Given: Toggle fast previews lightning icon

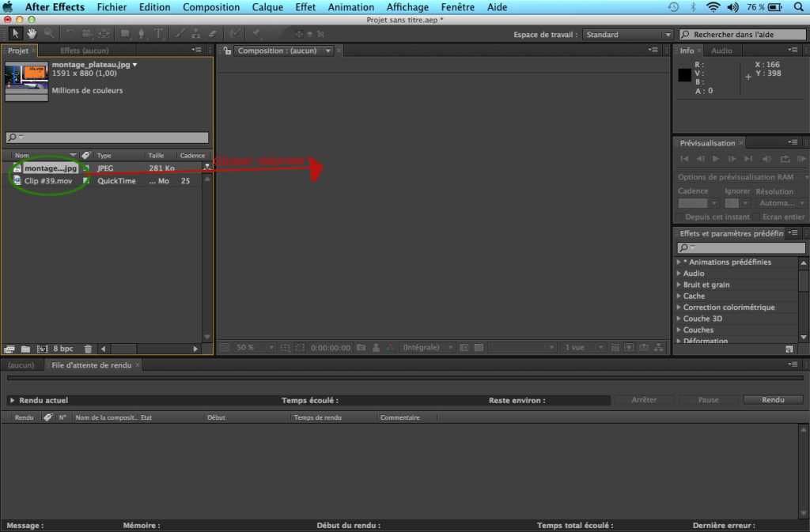Looking at the screenshot, I should click(x=629, y=348).
